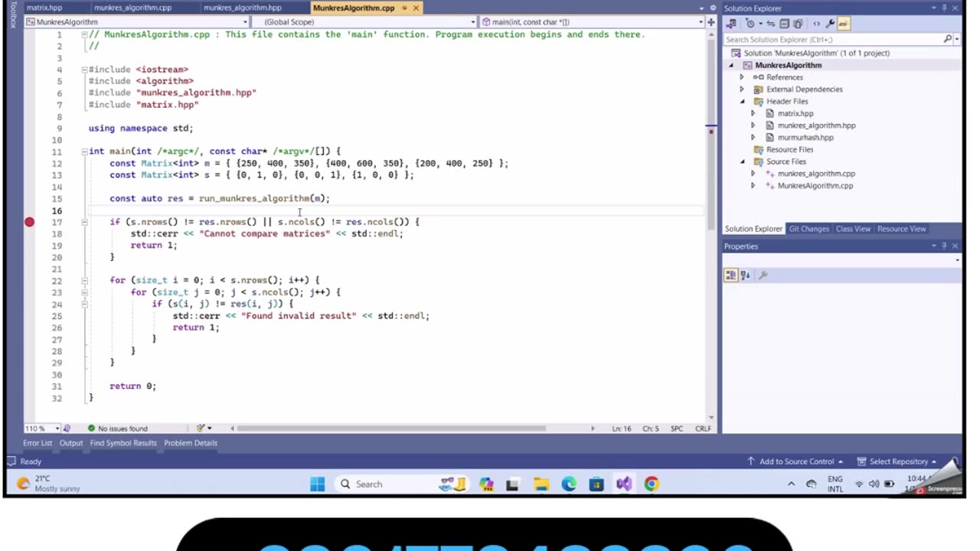
Task: Open the Solution Explorer search options dropdown arrow
Action: coord(956,39)
